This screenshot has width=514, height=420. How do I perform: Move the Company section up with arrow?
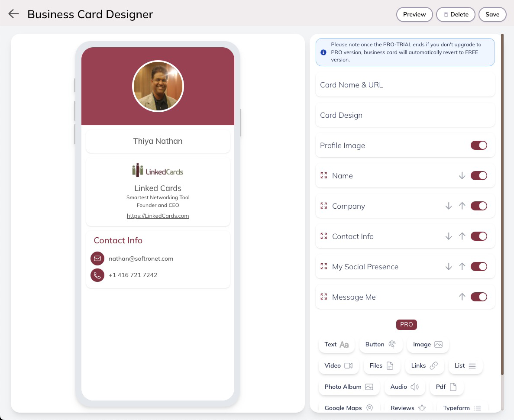coord(462,206)
